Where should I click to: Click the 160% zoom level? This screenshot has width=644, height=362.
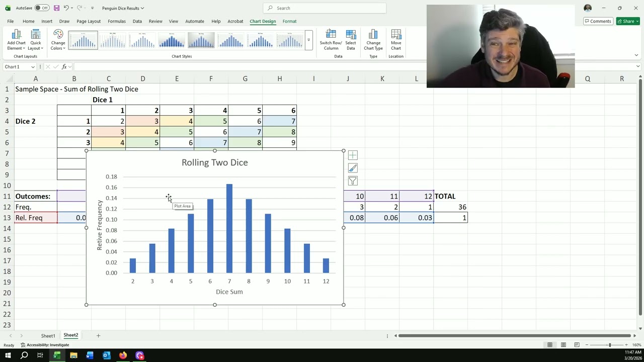click(636, 345)
